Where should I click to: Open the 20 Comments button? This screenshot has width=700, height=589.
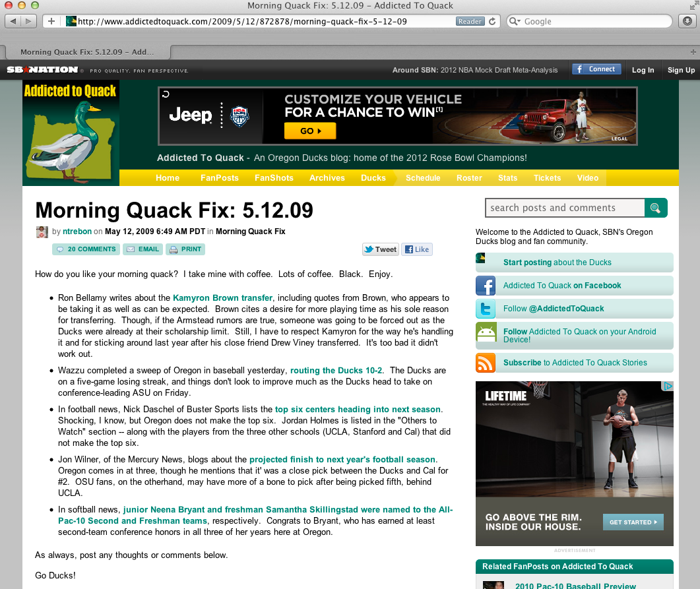[86, 249]
